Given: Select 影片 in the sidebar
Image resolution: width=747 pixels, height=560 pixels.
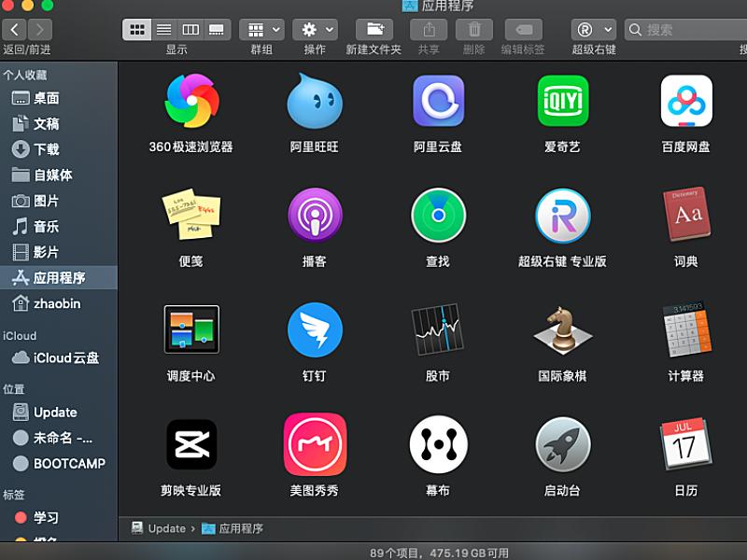Looking at the screenshot, I should pyautogui.click(x=59, y=252).
